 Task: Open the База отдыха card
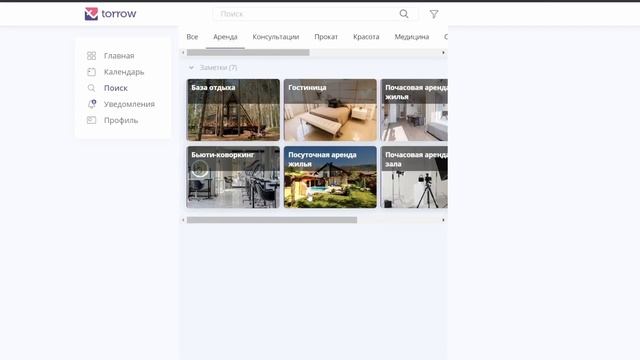point(233,110)
